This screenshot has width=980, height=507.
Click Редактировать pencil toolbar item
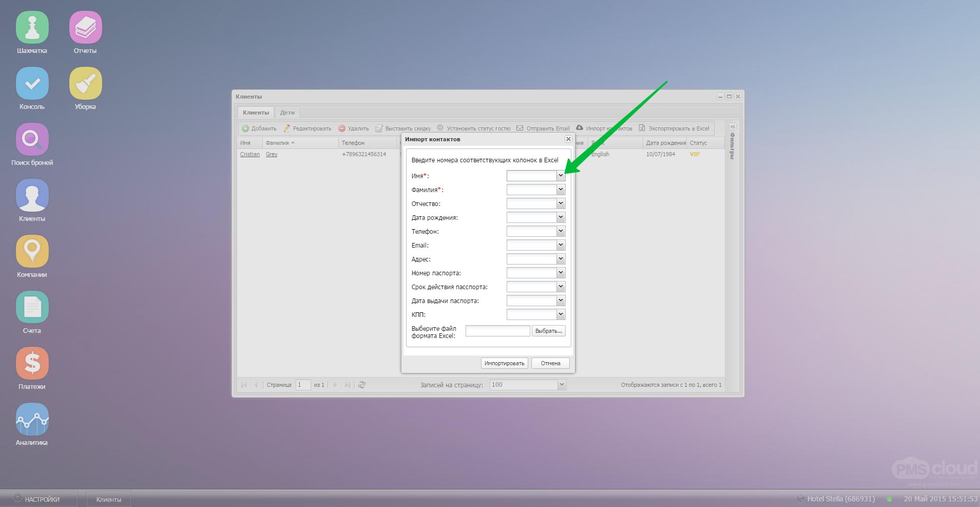click(308, 128)
